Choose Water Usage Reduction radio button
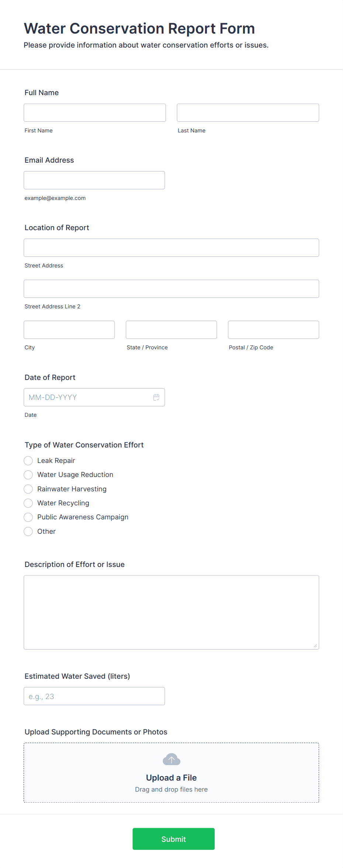The image size is (343, 868). click(28, 475)
